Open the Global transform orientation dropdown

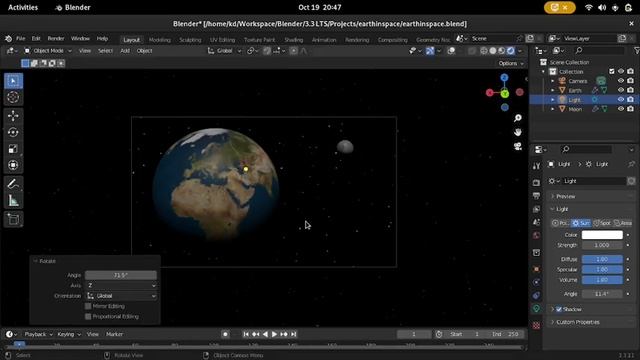pyautogui.click(x=224, y=51)
